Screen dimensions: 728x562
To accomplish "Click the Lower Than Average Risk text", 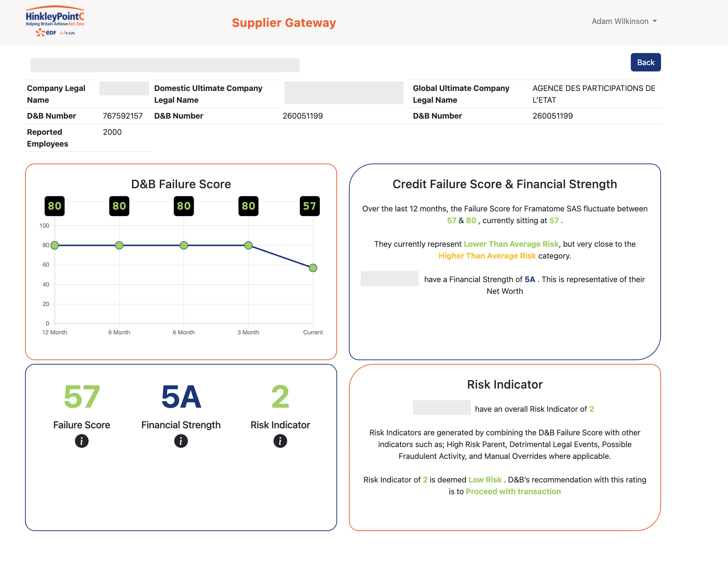I will (x=511, y=244).
